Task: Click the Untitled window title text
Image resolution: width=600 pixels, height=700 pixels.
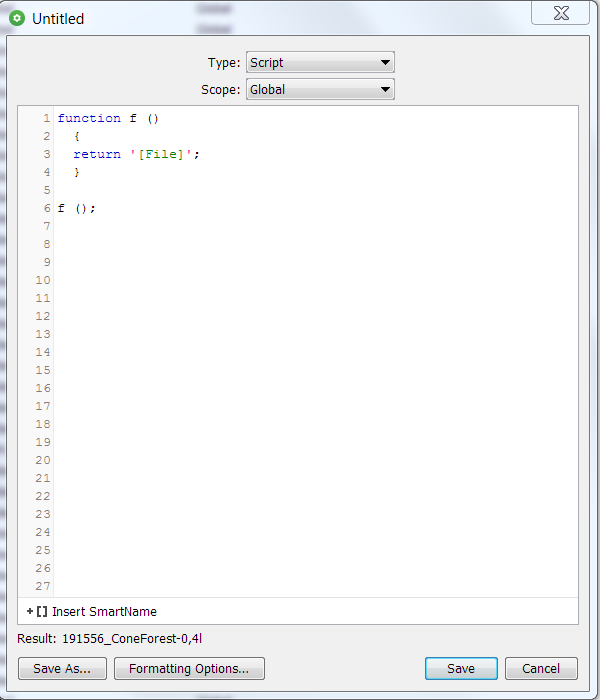Action: click(58, 19)
